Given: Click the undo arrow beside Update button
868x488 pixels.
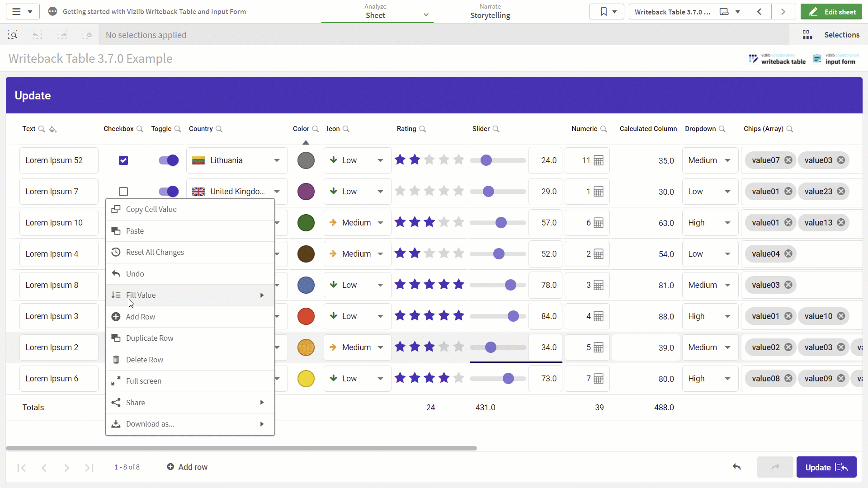Looking at the screenshot, I should click(x=737, y=467).
